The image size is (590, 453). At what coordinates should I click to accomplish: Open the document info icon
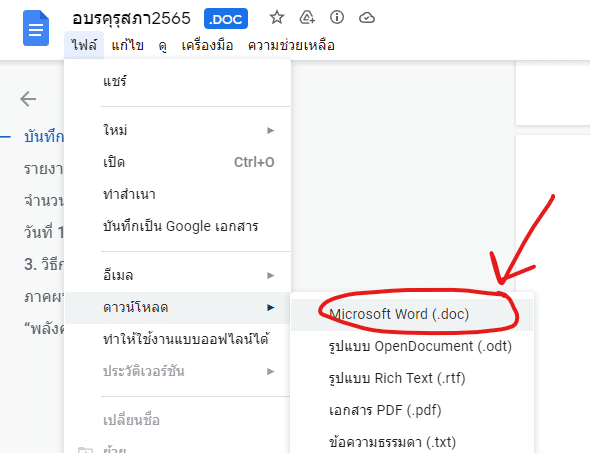click(x=337, y=17)
